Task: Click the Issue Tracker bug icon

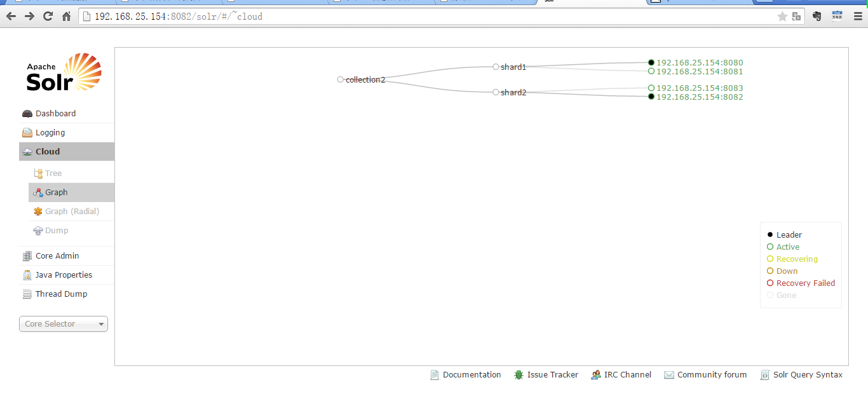Action: click(x=519, y=375)
